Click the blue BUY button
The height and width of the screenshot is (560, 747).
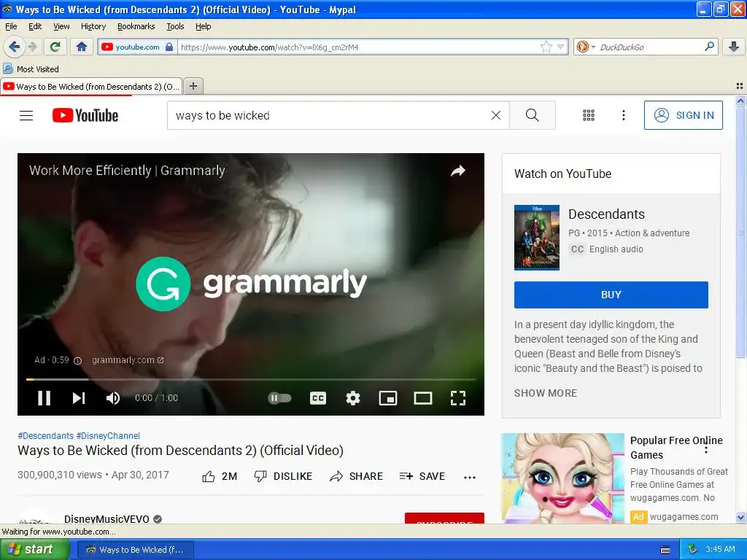(x=611, y=295)
